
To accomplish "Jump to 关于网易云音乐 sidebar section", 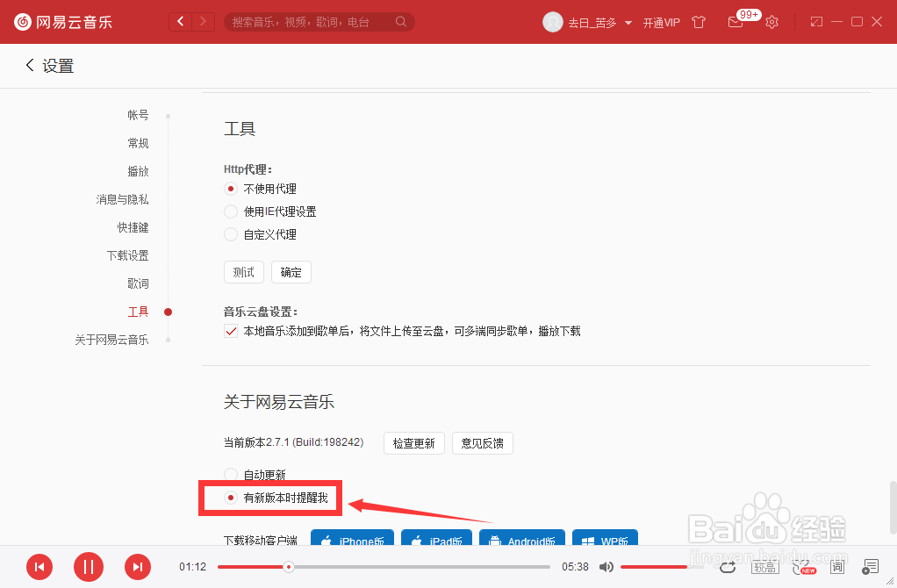I will 111,340.
